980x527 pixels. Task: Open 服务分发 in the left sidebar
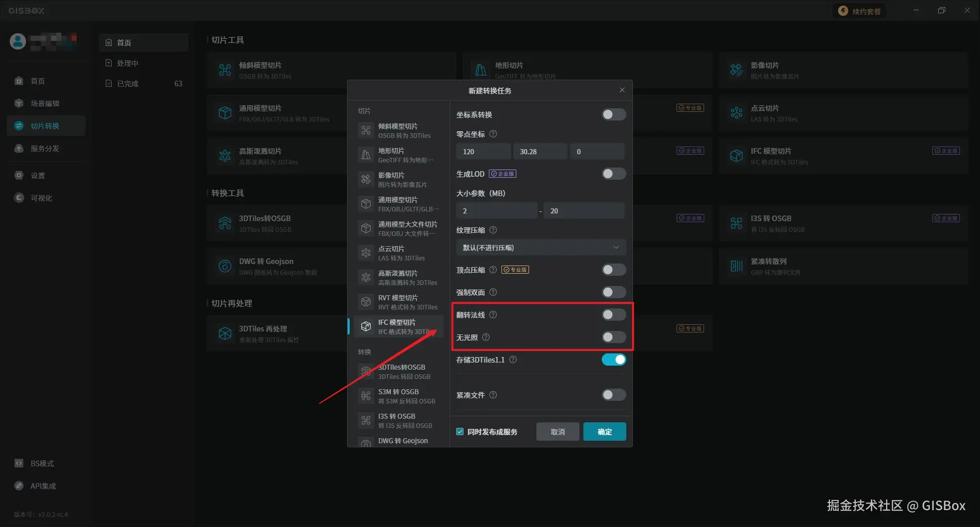click(x=46, y=149)
